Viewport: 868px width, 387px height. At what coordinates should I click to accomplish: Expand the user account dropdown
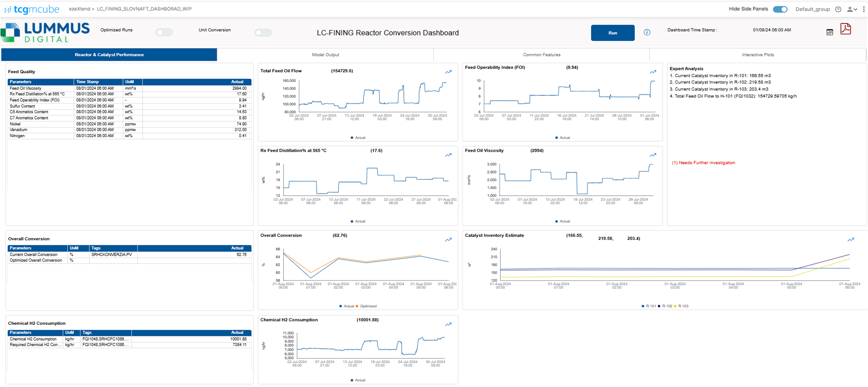point(852,9)
